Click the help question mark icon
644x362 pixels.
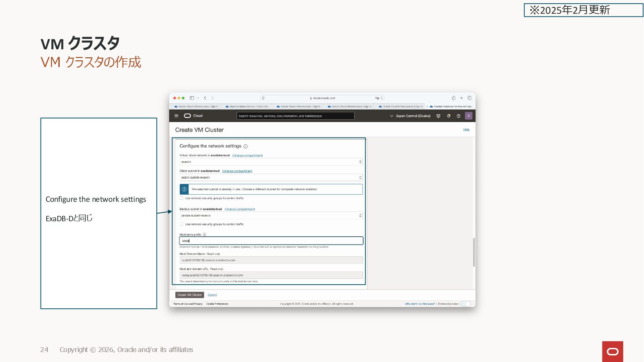tap(459, 116)
